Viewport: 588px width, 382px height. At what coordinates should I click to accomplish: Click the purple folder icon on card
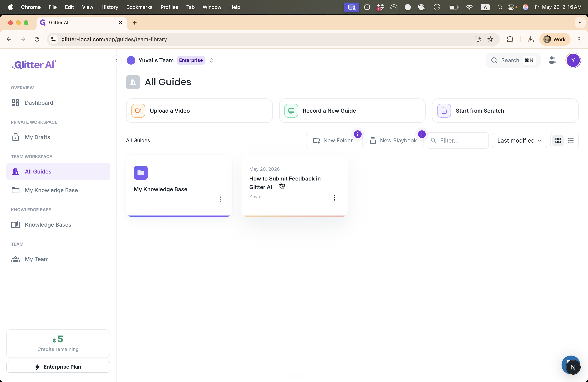[141, 173]
